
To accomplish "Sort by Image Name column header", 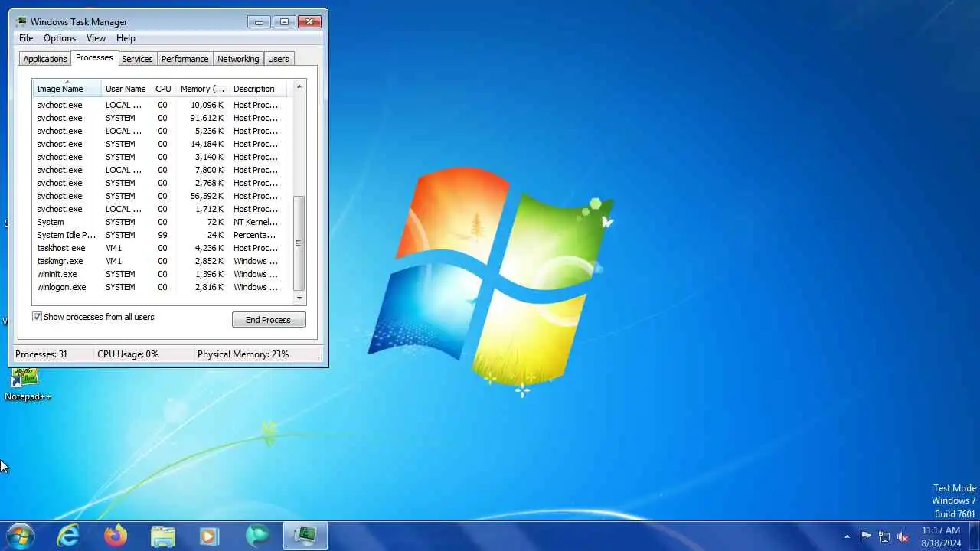I will [67, 89].
